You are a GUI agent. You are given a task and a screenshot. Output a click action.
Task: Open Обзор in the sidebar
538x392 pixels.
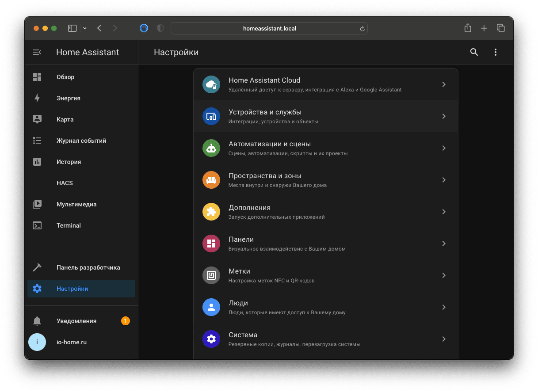pyautogui.click(x=81, y=77)
